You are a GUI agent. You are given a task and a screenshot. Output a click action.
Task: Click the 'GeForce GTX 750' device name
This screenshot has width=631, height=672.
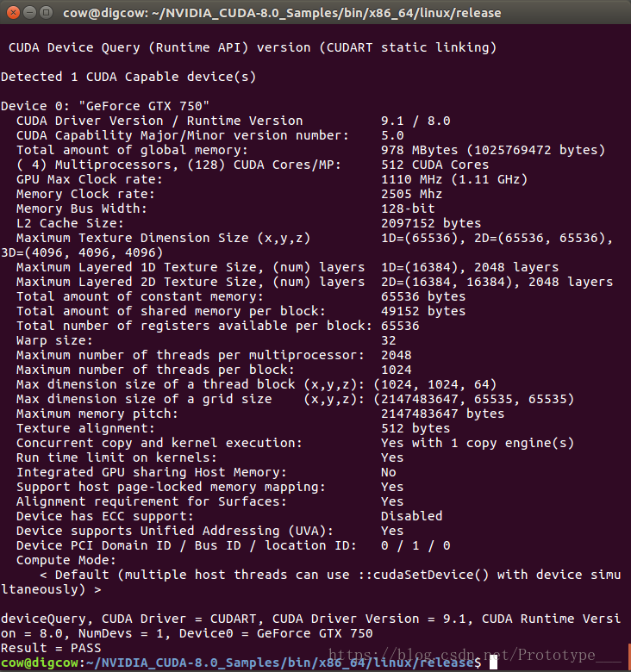click(x=144, y=106)
